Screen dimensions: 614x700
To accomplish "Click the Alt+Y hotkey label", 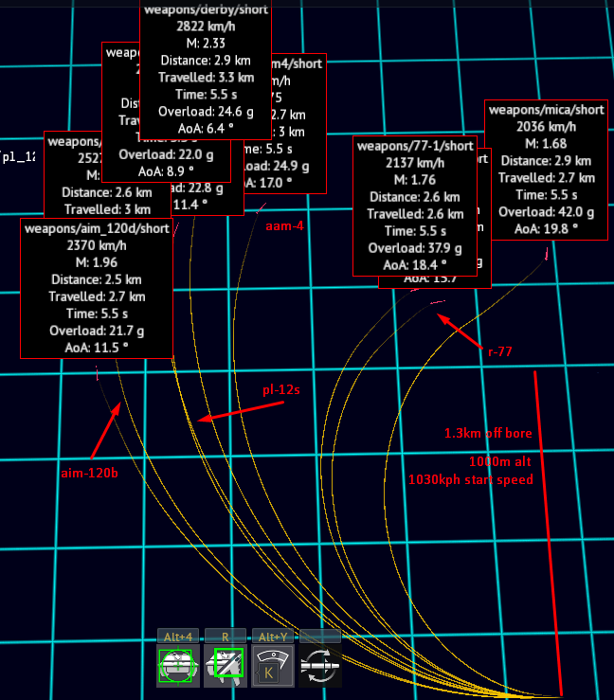I will [271, 637].
